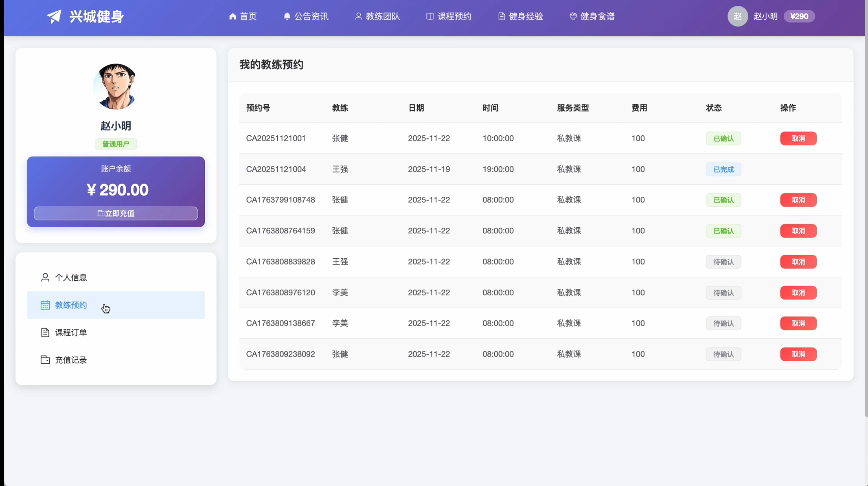The width and height of the screenshot is (868, 486).
Task: Click the calendar icon beside 教练预约
Action: (45, 305)
